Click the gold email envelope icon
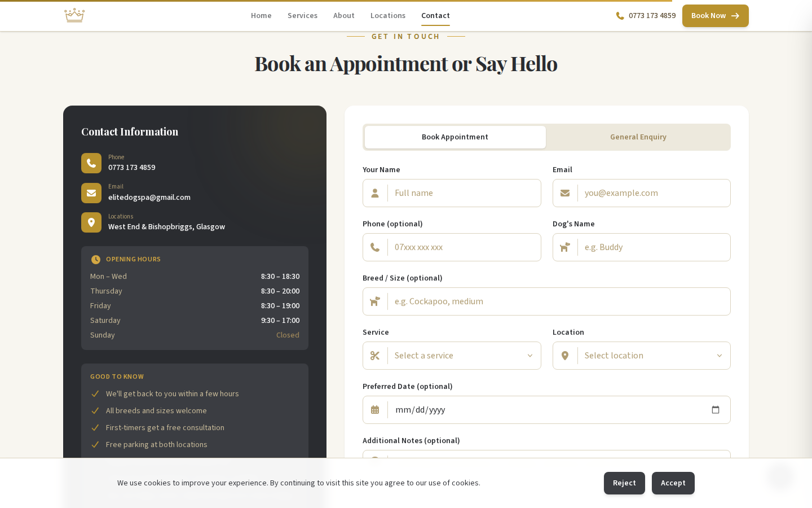812x508 pixels. pos(91,193)
